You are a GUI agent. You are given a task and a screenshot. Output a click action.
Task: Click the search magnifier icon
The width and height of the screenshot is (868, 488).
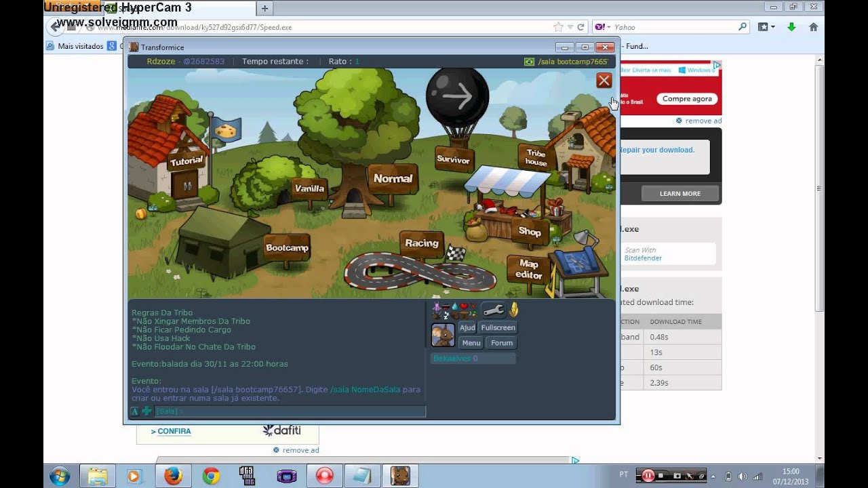743,27
